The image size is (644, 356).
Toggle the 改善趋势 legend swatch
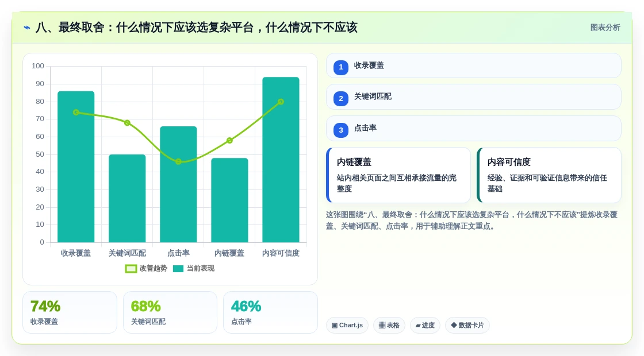point(131,269)
